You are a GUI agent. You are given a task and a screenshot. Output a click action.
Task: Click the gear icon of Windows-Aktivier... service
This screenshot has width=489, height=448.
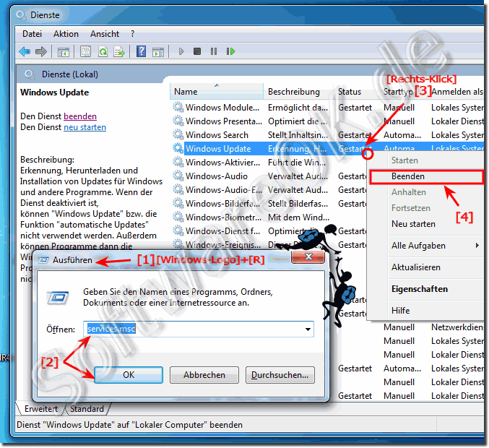click(178, 163)
